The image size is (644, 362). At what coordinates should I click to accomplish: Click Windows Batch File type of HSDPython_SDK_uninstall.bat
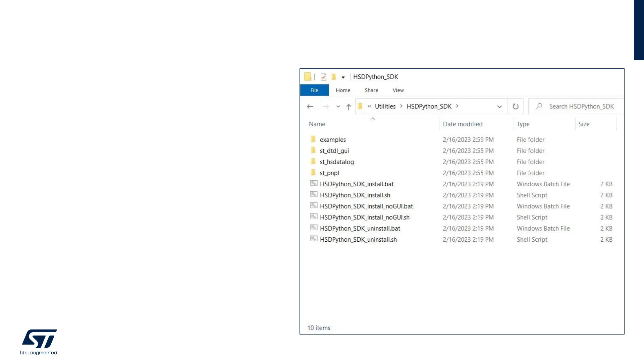(543, 228)
